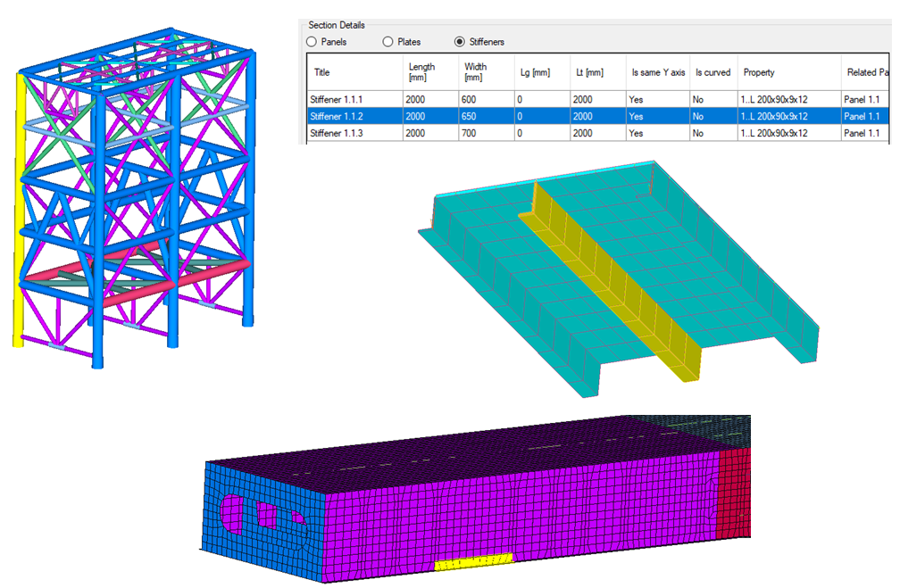Pick the yellow column in the frame model
Screen dimensions: 900x588
click(19, 210)
